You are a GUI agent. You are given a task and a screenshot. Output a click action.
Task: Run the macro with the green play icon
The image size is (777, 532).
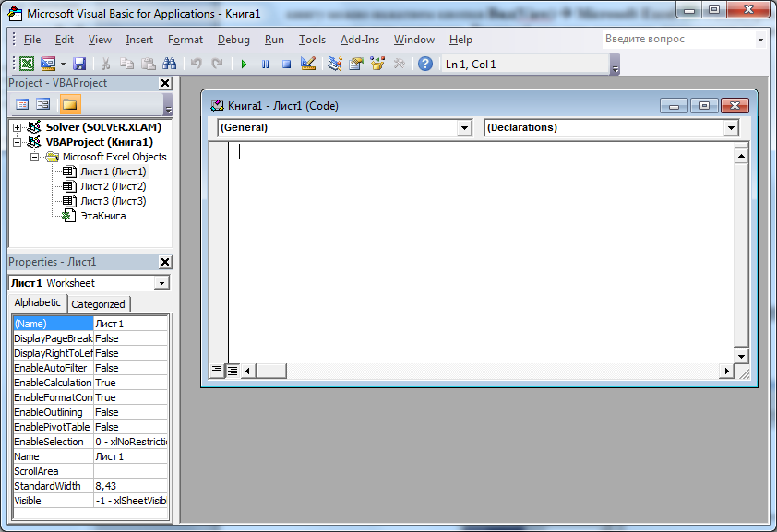(244, 64)
